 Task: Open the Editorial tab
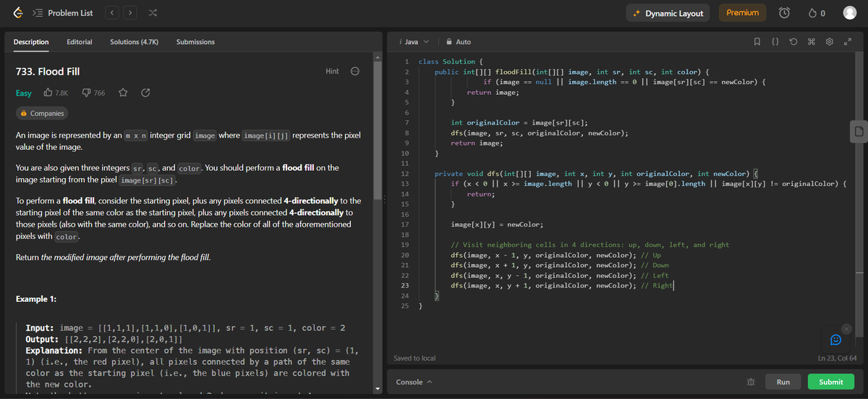click(x=79, y=42)
